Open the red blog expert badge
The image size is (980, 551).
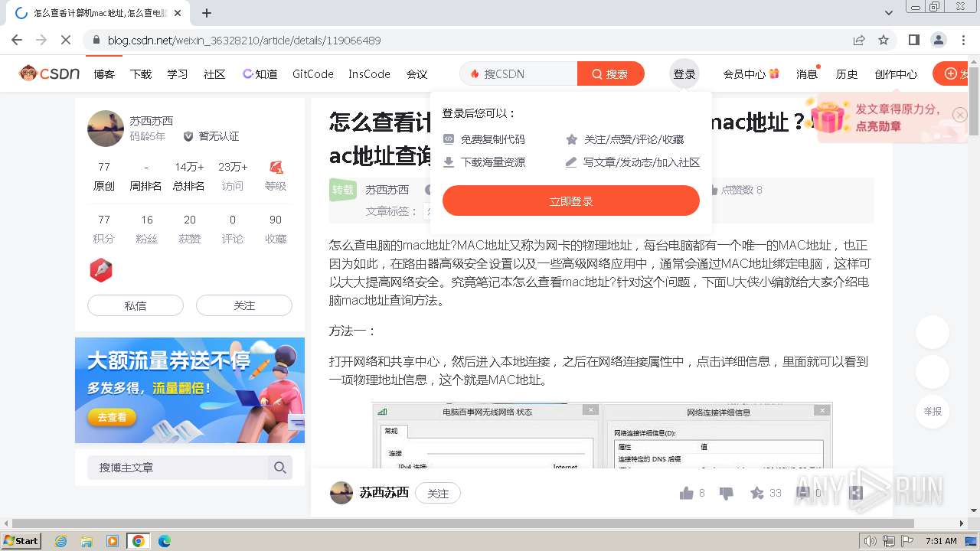click(101, 270)
